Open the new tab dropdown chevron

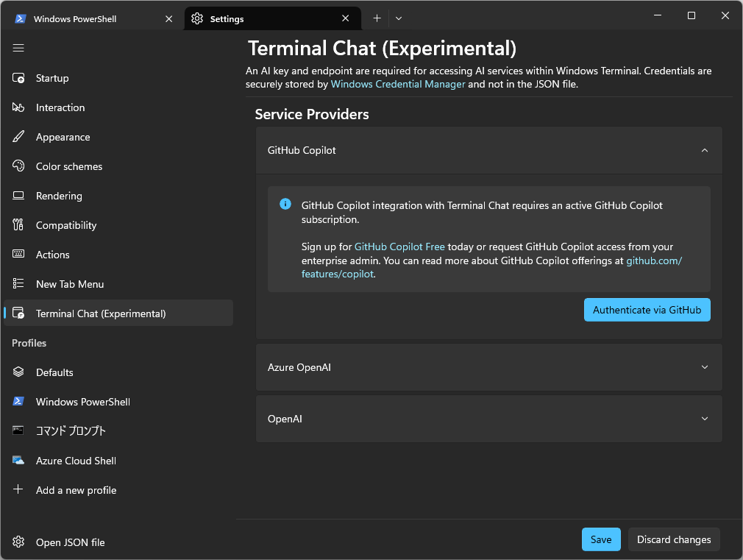(x=399, y=18)
